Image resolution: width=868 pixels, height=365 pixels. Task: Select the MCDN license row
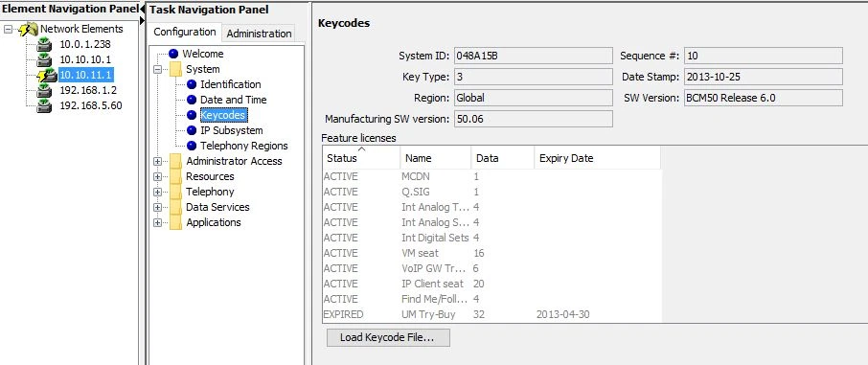491,176
